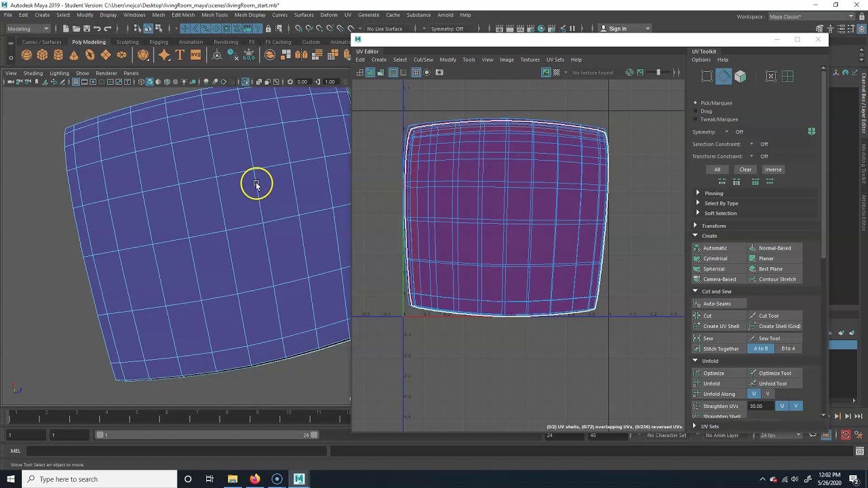Click the SVG import shelf icon
Image resolution: width=868 pixels, height=488 pixels.
pos(195,55)
